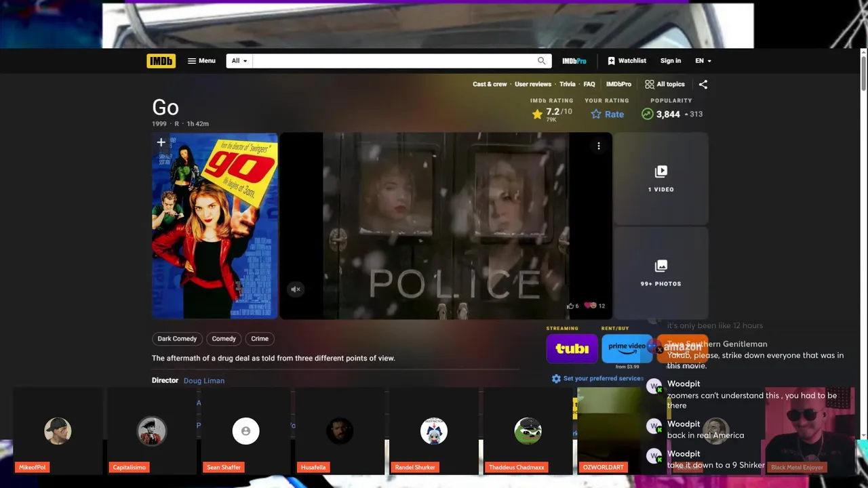Expand the EN language dropdown
This screenshot has height=488, width=868.
(x=703, y=61)
